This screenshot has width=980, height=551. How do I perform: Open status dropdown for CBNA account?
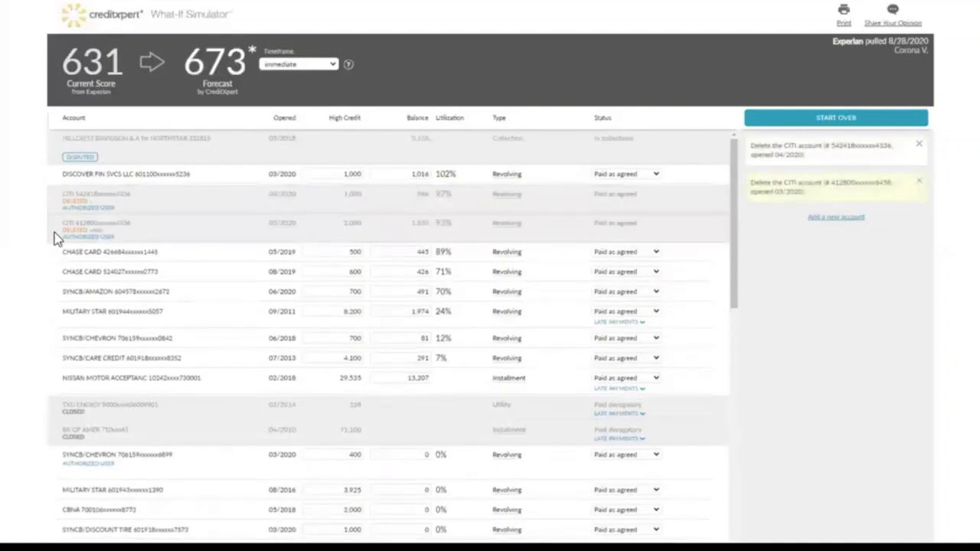[626, 510]
